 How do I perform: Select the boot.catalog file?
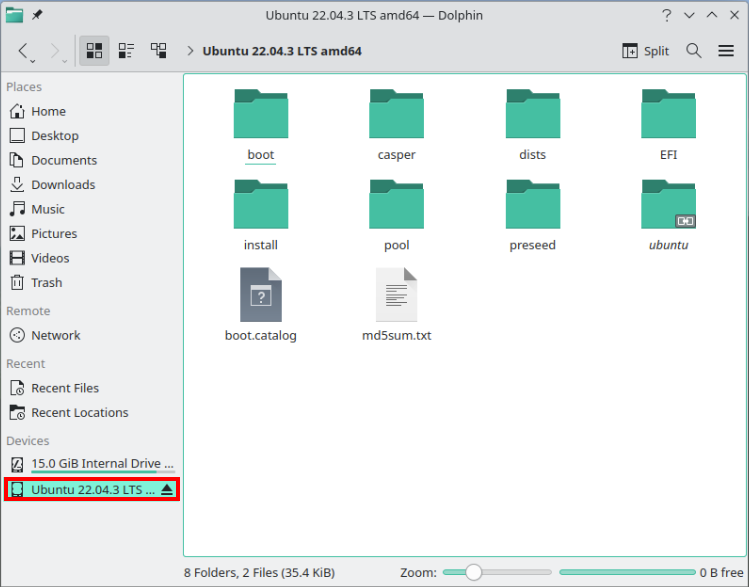click(261, 305)
